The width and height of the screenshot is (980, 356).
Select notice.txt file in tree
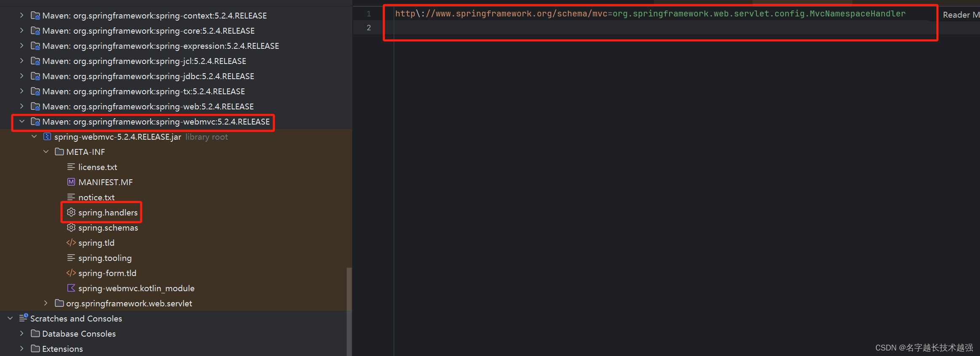pyautogui.click(x=96, y=197)
